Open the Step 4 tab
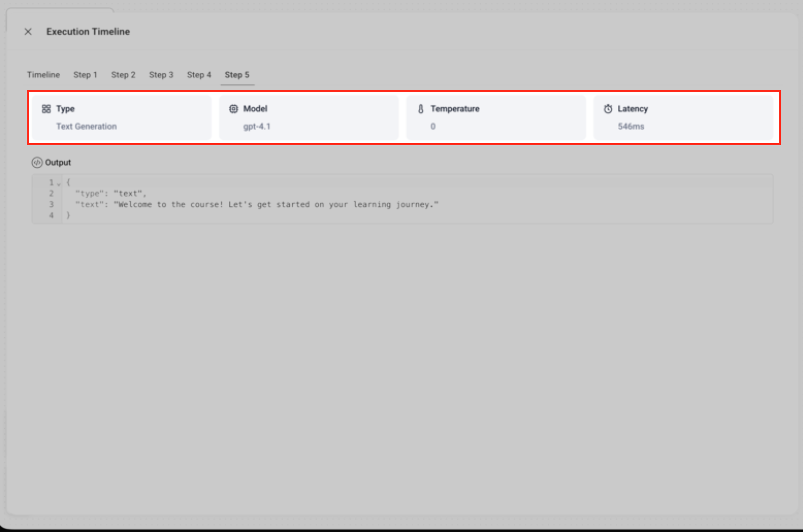Screen dimensions: 803x532 tap(199, 75)
